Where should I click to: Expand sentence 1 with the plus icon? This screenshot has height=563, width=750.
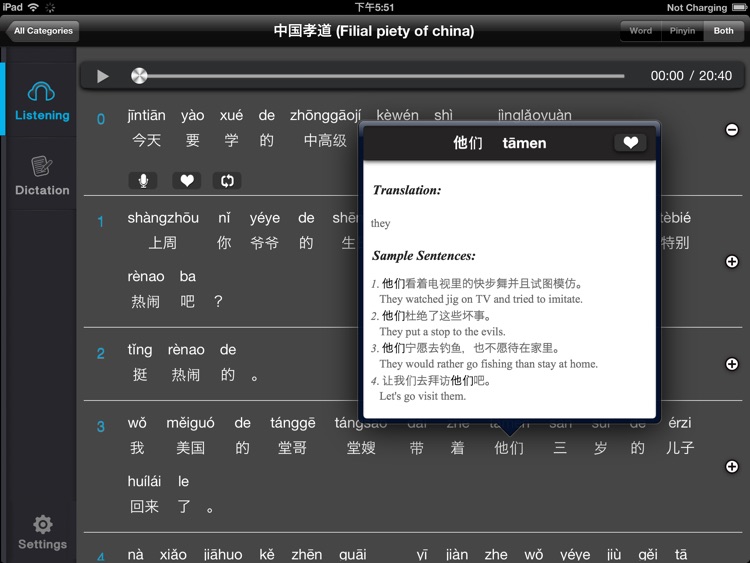[x=732, y=262]
